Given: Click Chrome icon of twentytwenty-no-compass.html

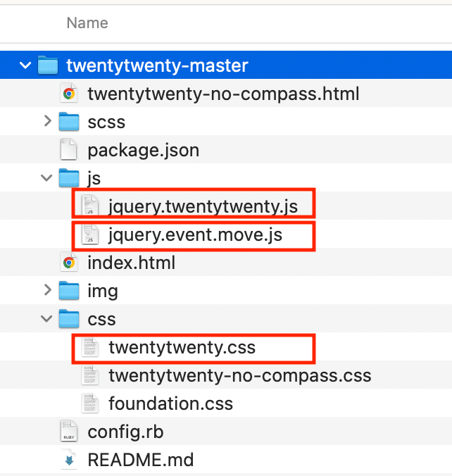Looking at the screenshot, I should click(69, 93).
